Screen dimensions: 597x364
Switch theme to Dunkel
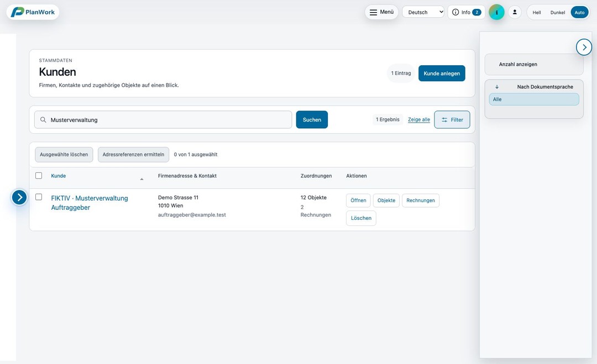(x=557, y=13)
